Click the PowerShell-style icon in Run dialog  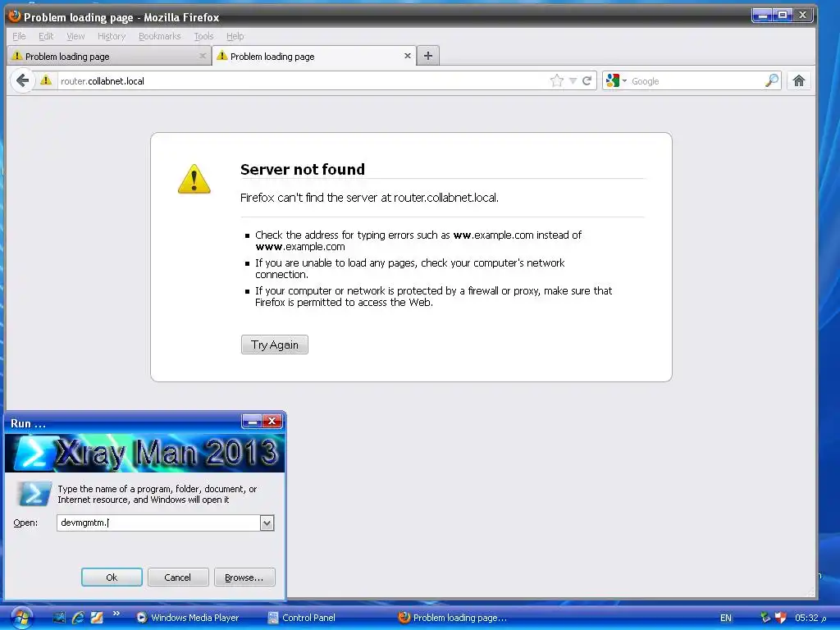point(34,493)
